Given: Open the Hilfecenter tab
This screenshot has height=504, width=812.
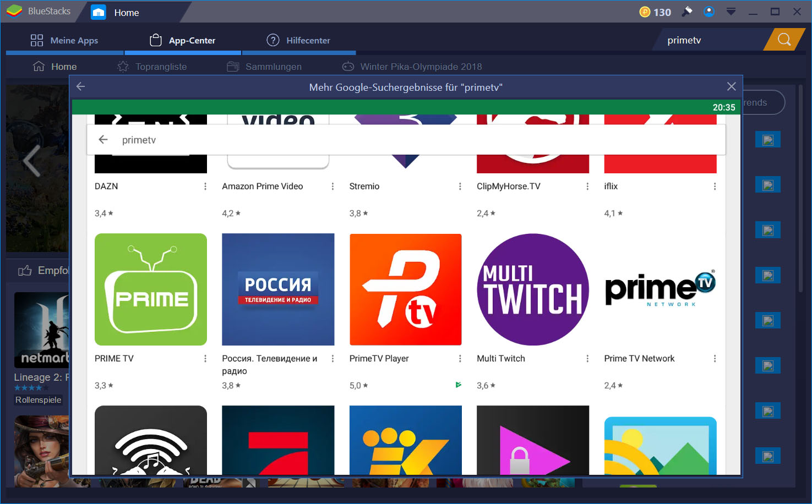Looking at the screenshot, I should pos(298,40).
